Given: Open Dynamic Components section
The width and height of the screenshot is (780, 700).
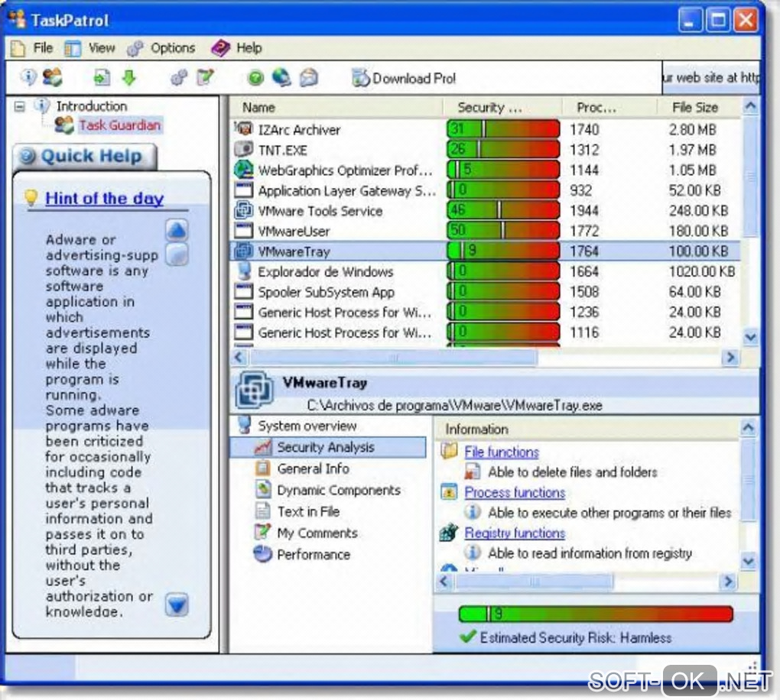Looking at the screenshot, I should pos(338,490).
